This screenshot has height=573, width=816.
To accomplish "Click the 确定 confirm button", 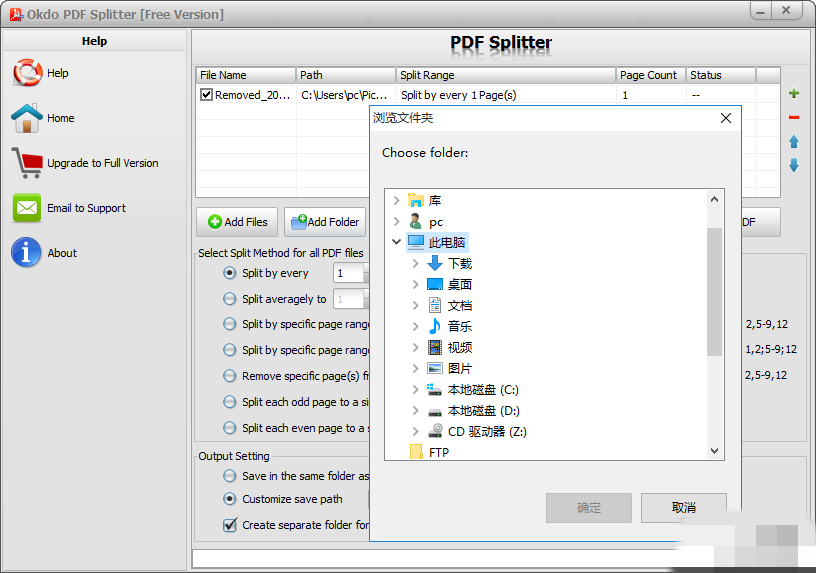I will click(x=589, y=507).
